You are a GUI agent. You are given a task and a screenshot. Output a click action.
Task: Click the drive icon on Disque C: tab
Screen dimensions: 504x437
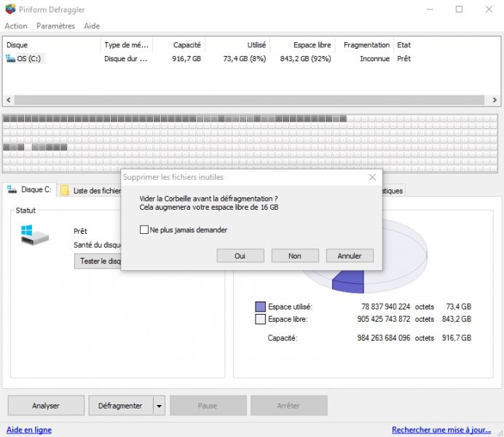(x=12, y=189)
